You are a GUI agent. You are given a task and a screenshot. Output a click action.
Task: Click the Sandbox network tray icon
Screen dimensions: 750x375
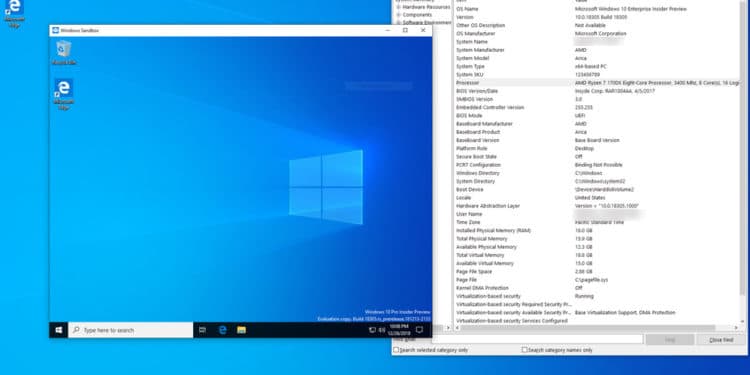372,330
